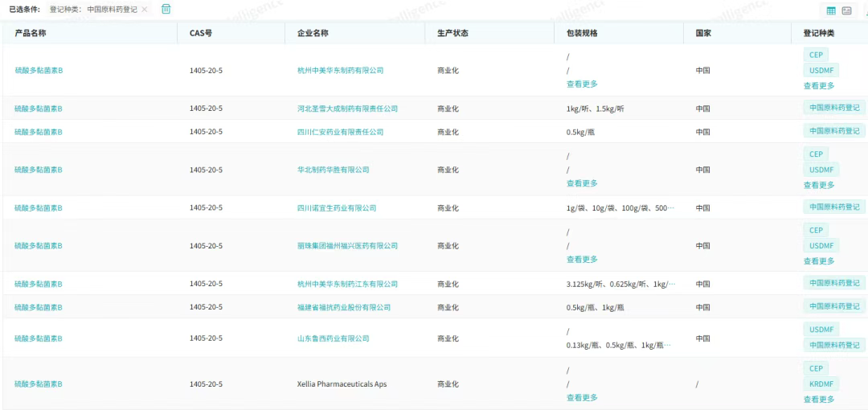Open company 四川仁安药业有限责任公司
This screenshot has width=868, height=410.
click(340, 132)
